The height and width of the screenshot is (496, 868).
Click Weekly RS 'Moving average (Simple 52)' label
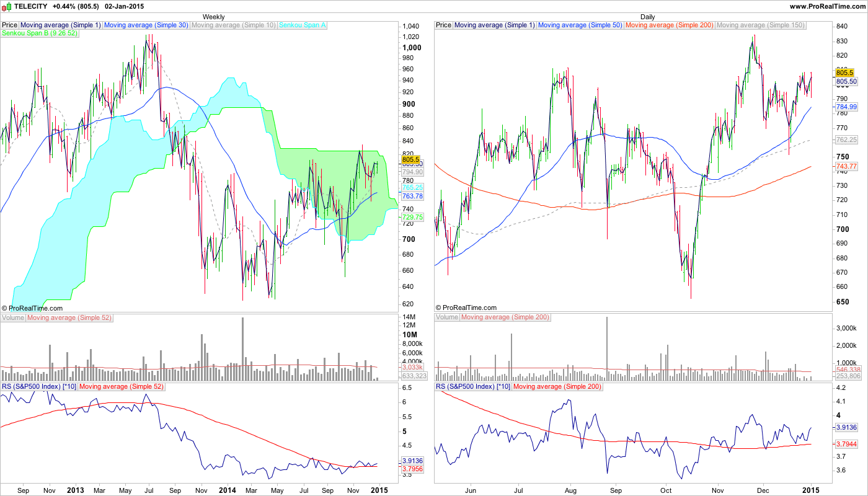[121, 387]
